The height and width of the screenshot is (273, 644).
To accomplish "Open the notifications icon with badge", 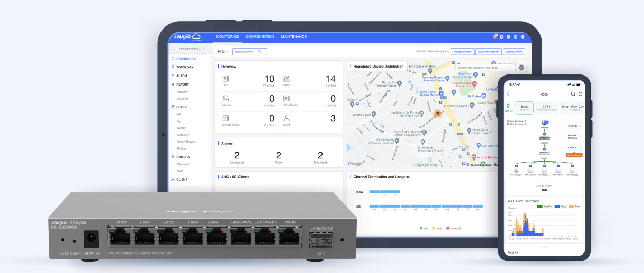I will click(495, 36).
